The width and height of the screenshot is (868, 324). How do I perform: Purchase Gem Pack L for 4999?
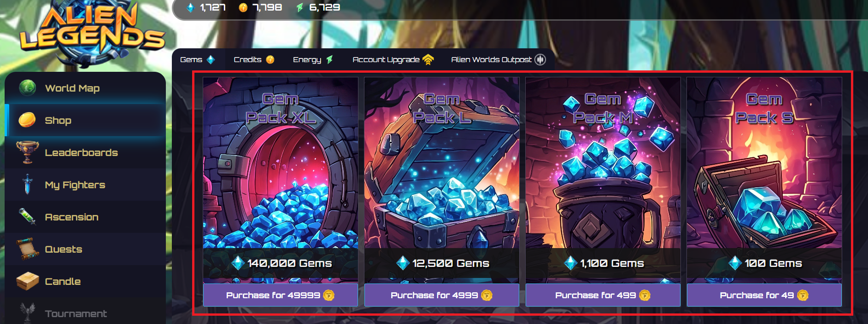tap(442, 295)
